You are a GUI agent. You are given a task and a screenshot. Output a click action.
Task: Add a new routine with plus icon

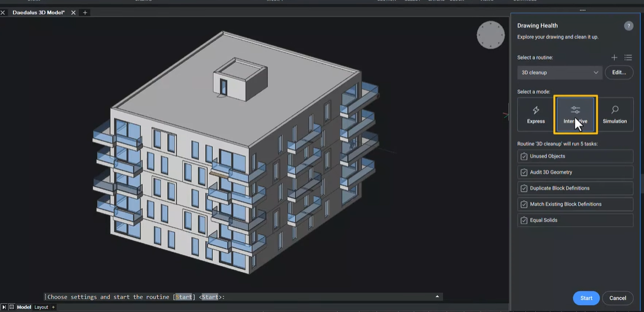[x=614, y=57]
